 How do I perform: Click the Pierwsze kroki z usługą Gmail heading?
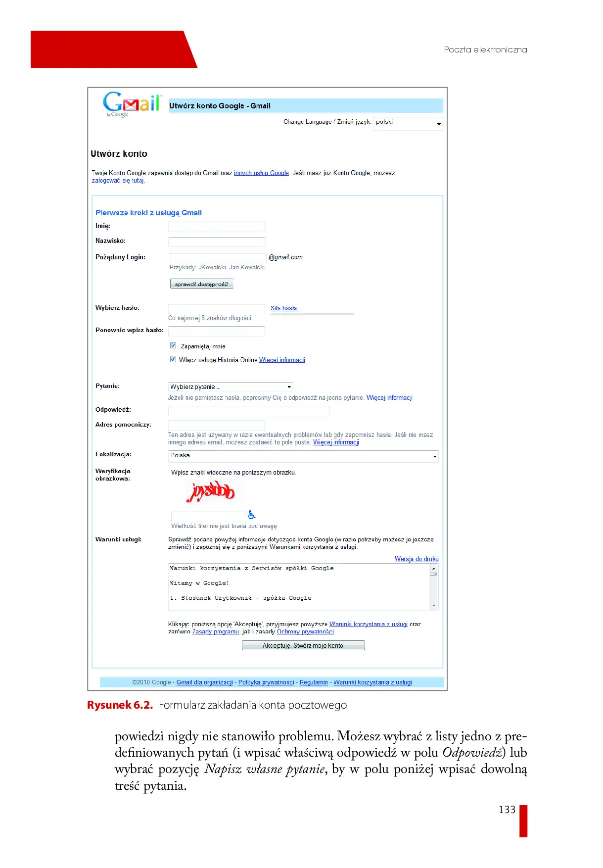click(x=148, y=213)
